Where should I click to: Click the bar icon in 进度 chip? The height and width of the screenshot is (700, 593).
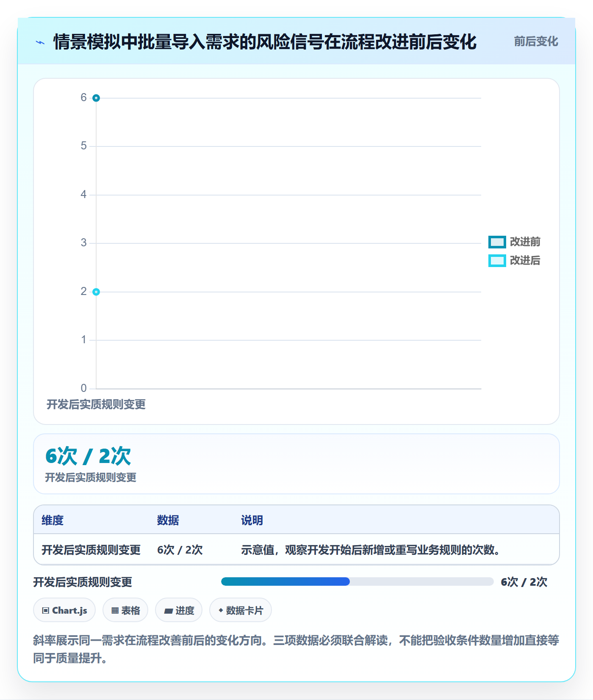coord(168,611)
